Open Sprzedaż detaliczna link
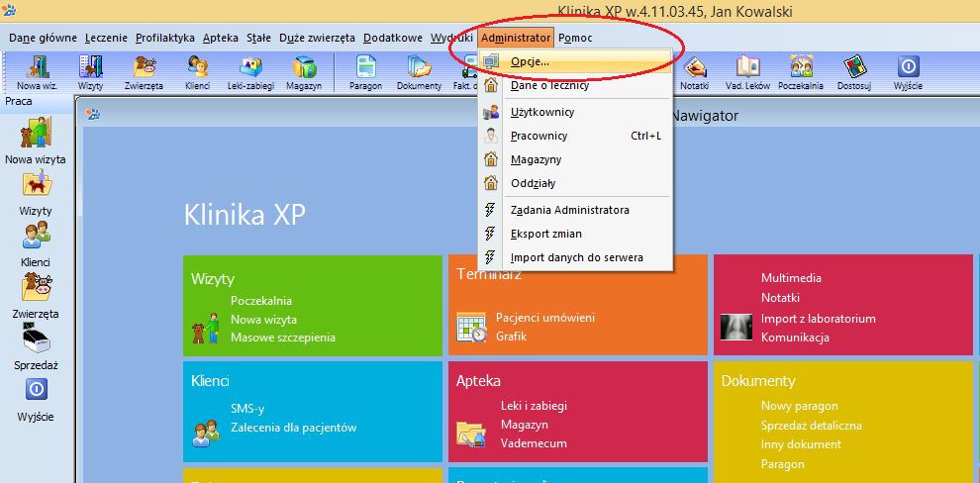Image resolution: width=980 pixels, height=483 pixels. click(x=812, y=426)
